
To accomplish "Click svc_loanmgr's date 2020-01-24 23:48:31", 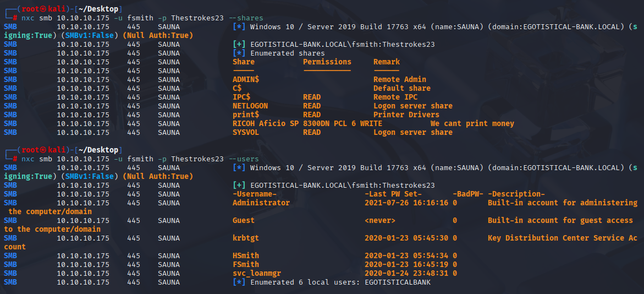I will pos(406,274).
